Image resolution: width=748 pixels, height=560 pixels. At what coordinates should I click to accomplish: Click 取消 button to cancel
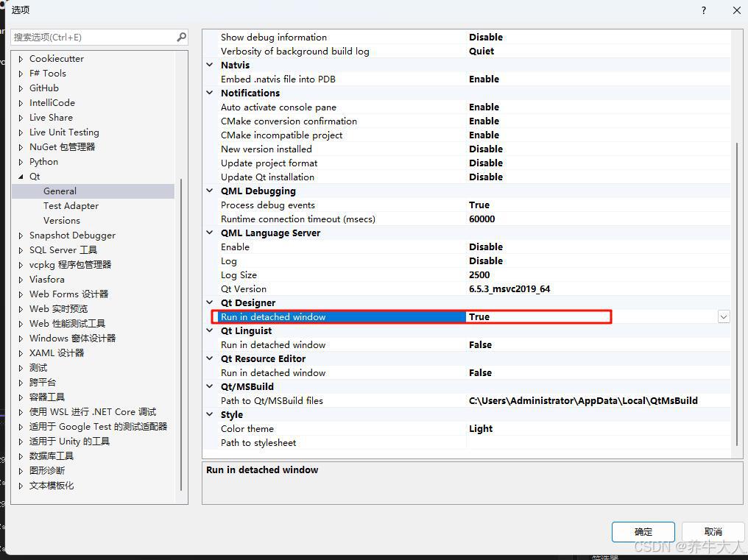click(713, 532)
